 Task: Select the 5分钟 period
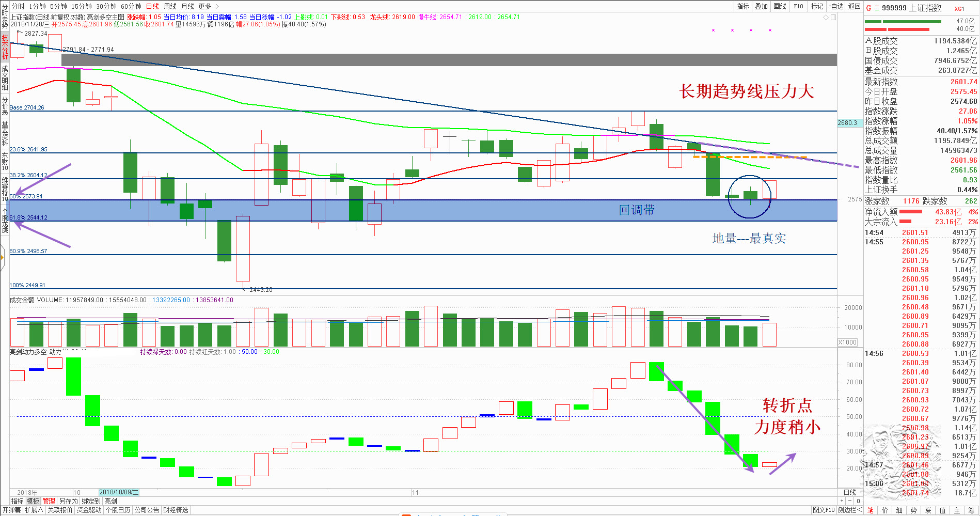tap(58, 6)
